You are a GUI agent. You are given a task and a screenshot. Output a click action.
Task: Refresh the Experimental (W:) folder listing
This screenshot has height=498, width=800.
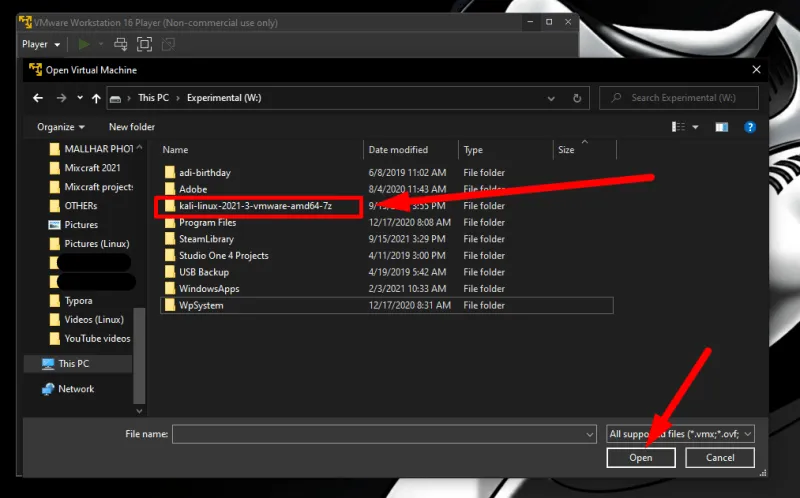579,98
